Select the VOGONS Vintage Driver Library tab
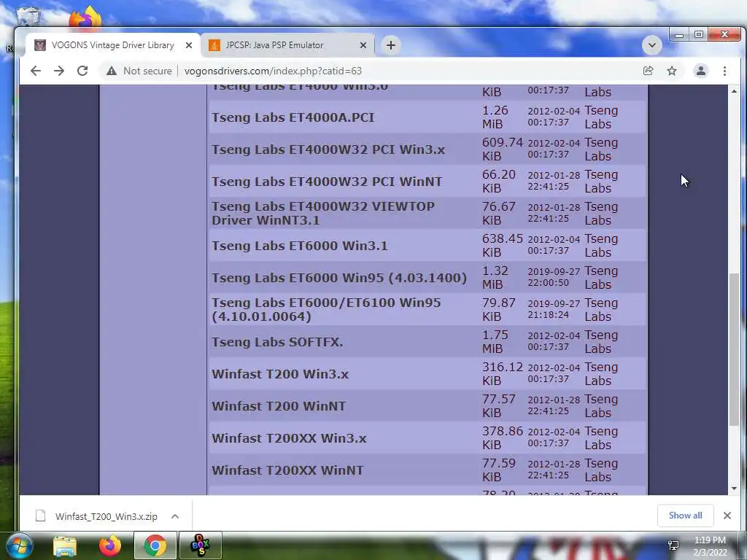The image size is (747, 560). [113, 45]
